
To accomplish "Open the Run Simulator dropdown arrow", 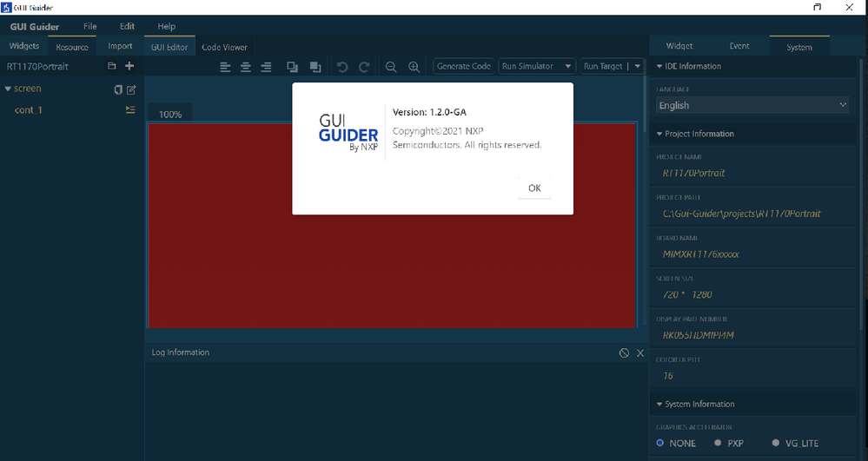I will point(568,66).
